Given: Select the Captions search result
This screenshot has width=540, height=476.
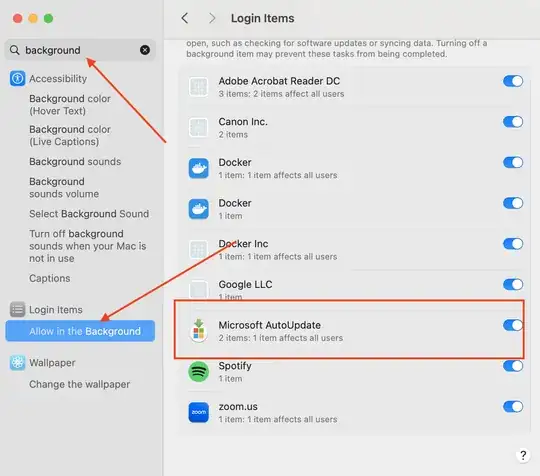Looking at the screenshot, I should (50, 278).
